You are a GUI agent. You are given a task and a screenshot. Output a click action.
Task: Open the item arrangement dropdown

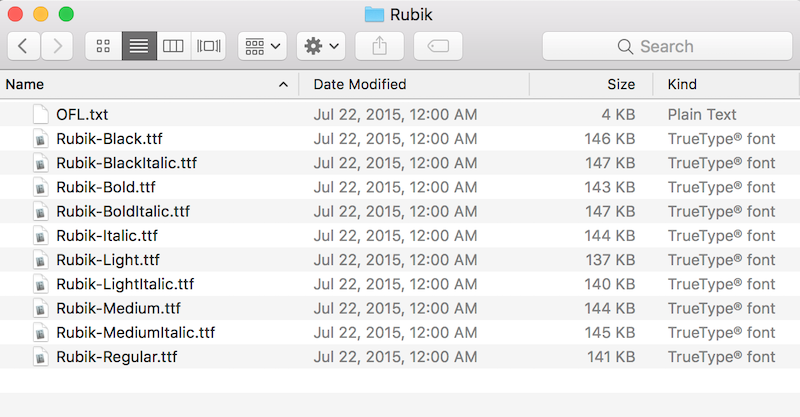pyautogui.click(x=262, y=46)
